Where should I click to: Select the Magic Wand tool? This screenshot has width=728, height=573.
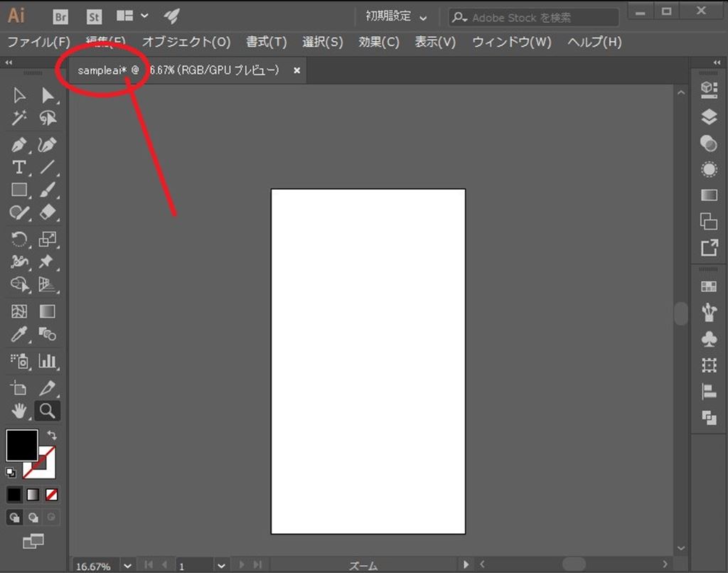pyautogui.click(x=19, y=118)
